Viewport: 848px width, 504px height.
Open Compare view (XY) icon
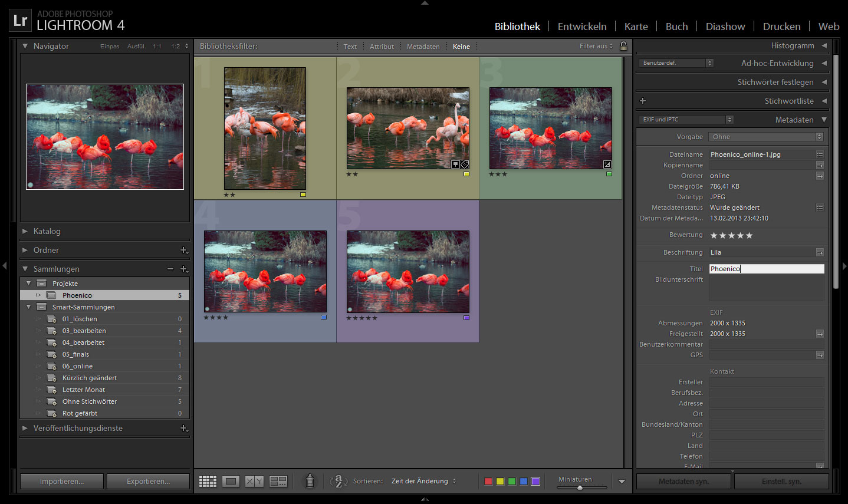click(x=254, y=482)
